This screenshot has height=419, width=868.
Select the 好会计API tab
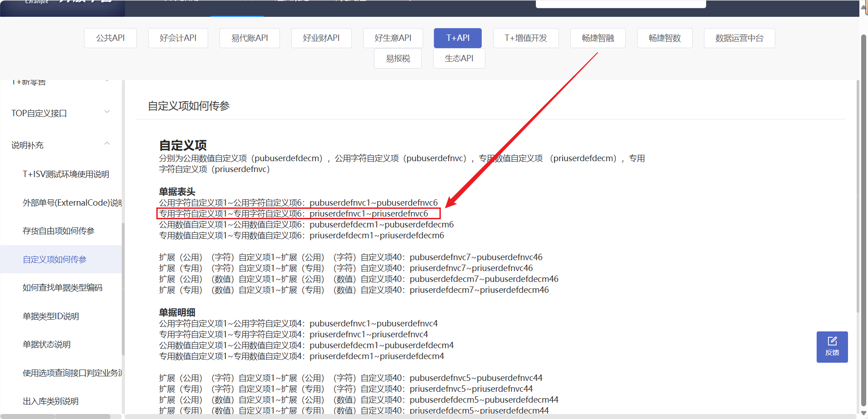178,38
